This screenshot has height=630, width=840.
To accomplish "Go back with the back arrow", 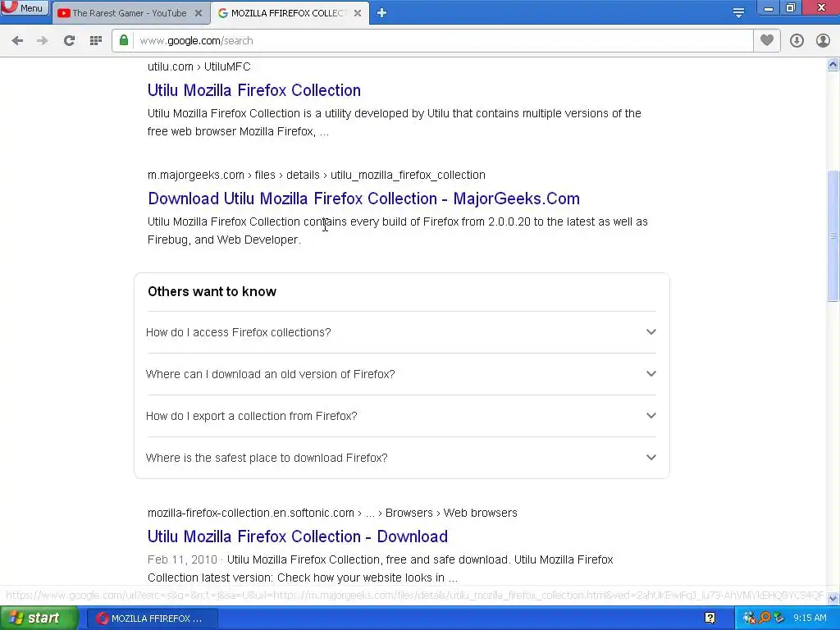I will coord(17,41).
